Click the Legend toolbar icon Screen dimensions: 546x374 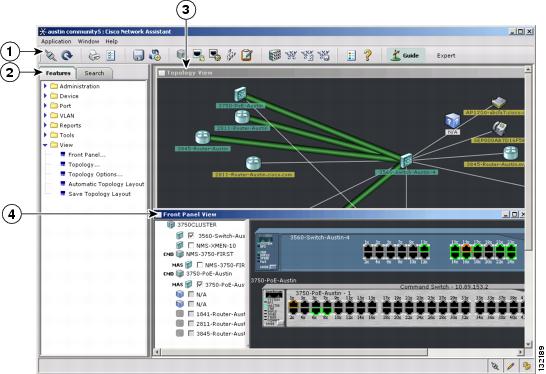coord(352,55)
